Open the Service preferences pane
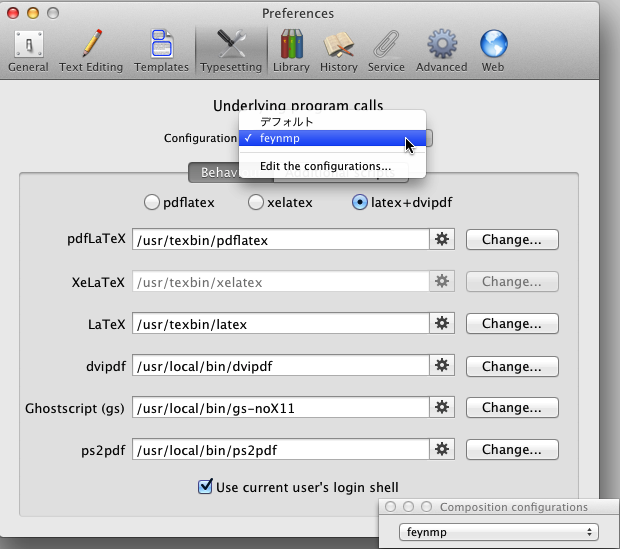The image size is (620, 549). pos(385,51)
